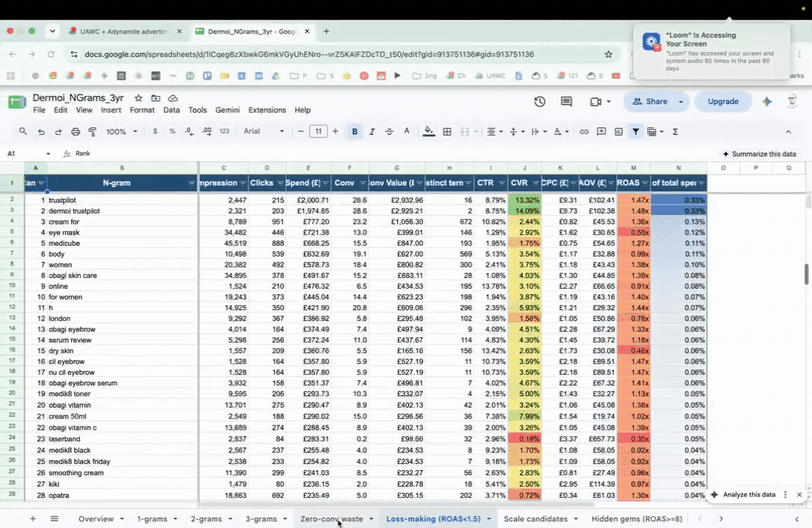Insert a comment from toolbar

tap(601, 131)
